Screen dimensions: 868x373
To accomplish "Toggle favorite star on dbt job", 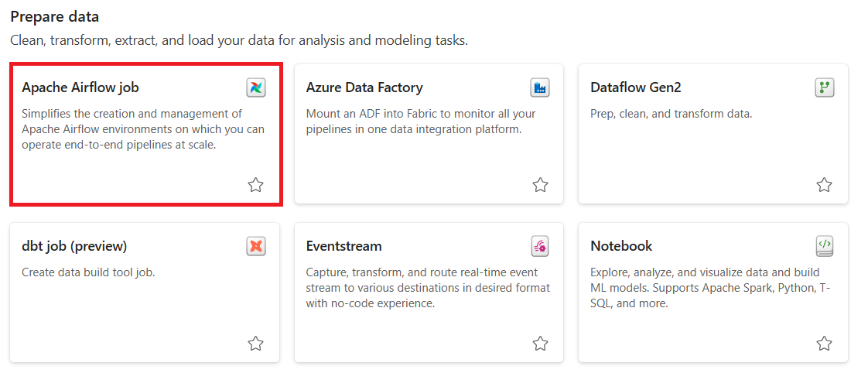I will (255, 344).
